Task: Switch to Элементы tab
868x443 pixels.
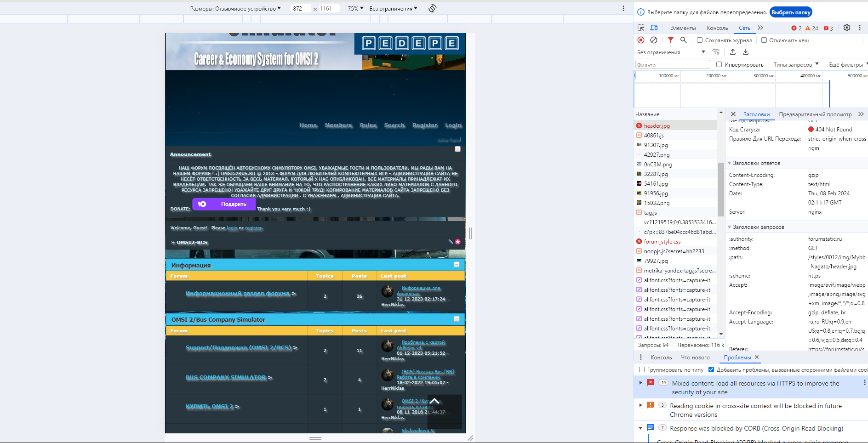Action: click(x=683, y=28)
